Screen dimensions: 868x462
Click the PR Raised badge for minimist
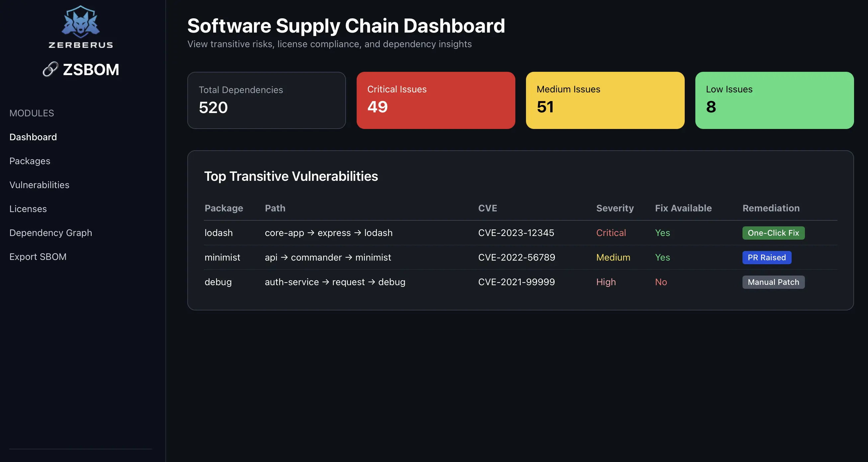coord(767,258)
